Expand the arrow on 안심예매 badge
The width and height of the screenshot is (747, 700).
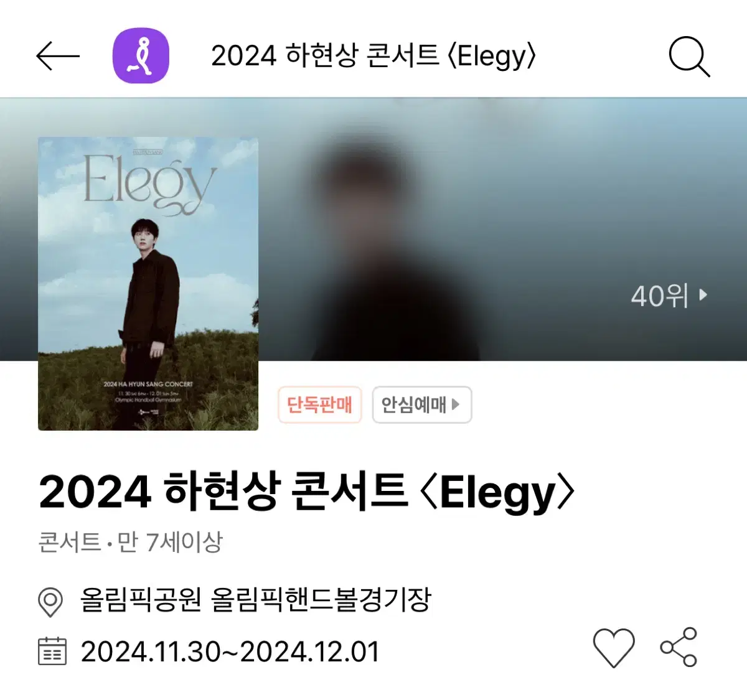pos(456,404)
